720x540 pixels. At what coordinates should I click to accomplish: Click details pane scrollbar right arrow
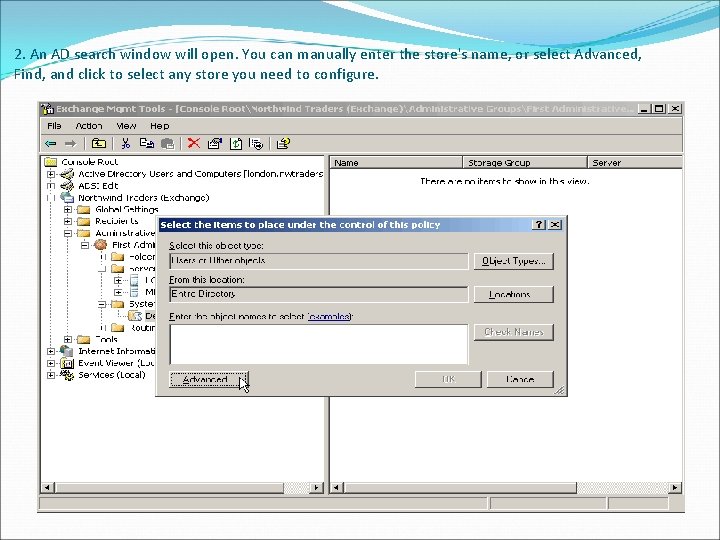[675, 487]
